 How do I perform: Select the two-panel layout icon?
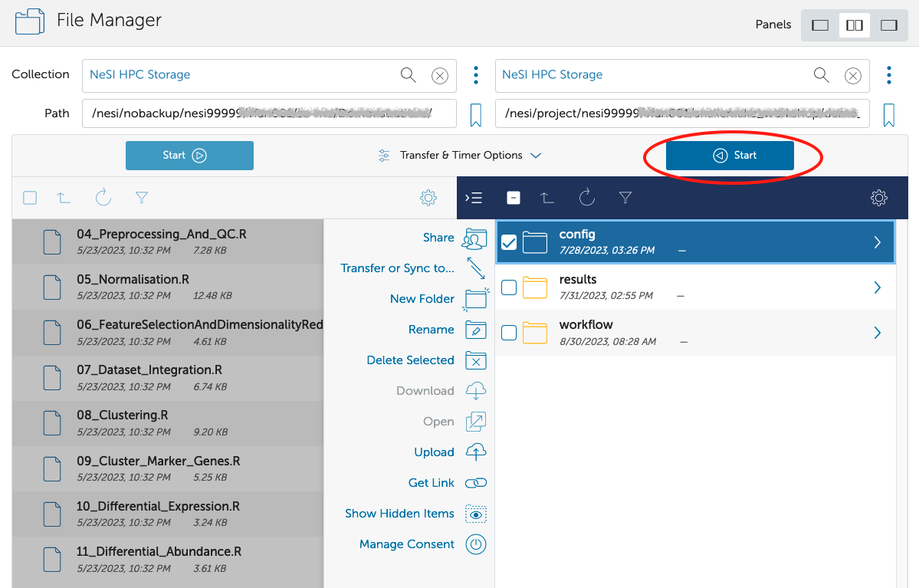tap(854, 25)
